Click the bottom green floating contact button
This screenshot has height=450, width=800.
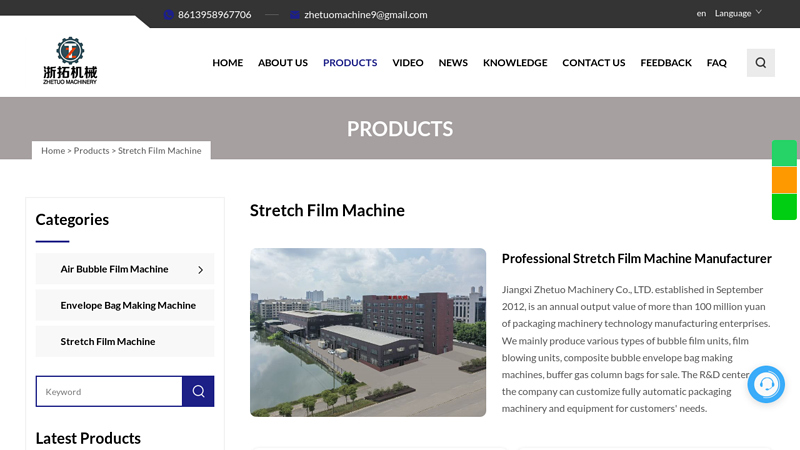pos(784,207)
